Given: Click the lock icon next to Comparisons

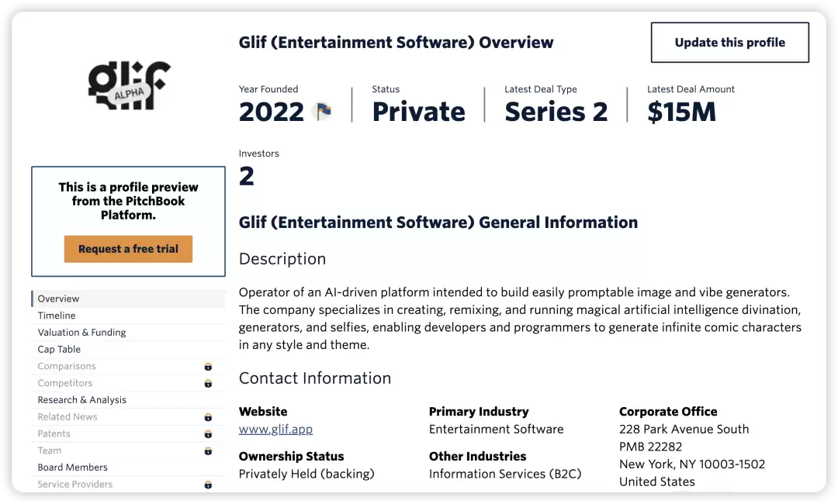Looking at the screenshot, I should pos(208,366).
